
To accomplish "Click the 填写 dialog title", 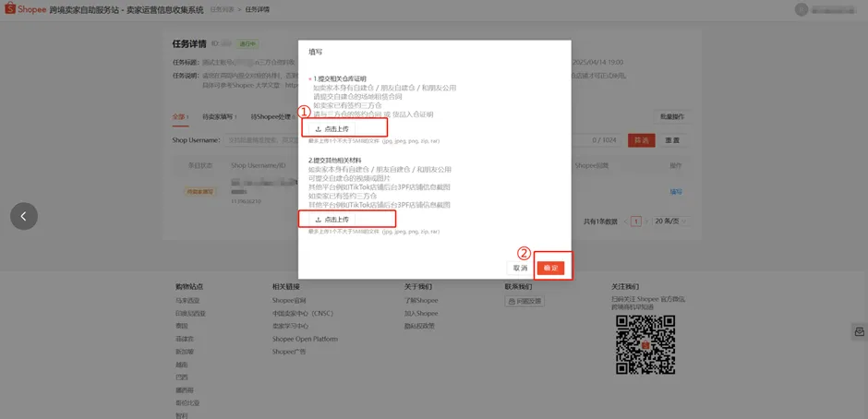I will (x=316, y=52).
